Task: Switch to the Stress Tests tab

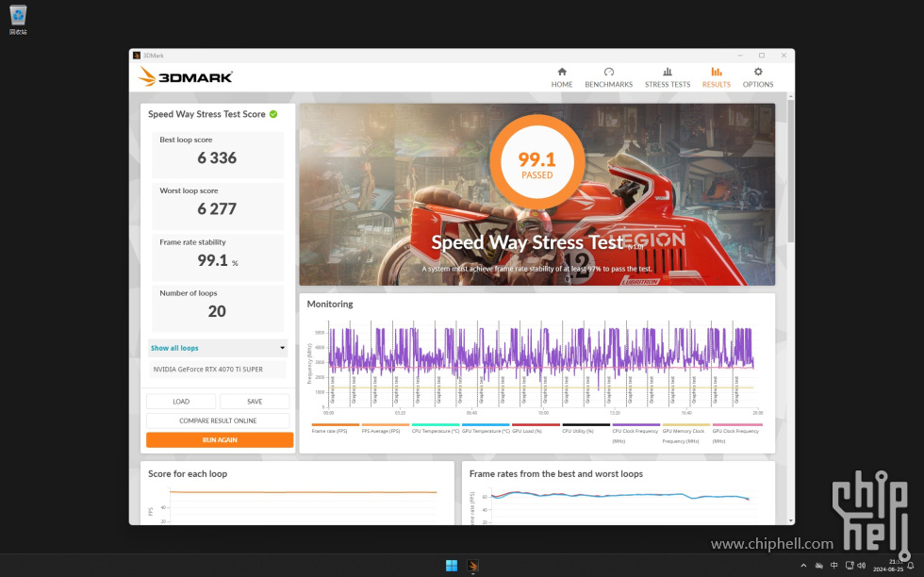Action: coord(668,77)
